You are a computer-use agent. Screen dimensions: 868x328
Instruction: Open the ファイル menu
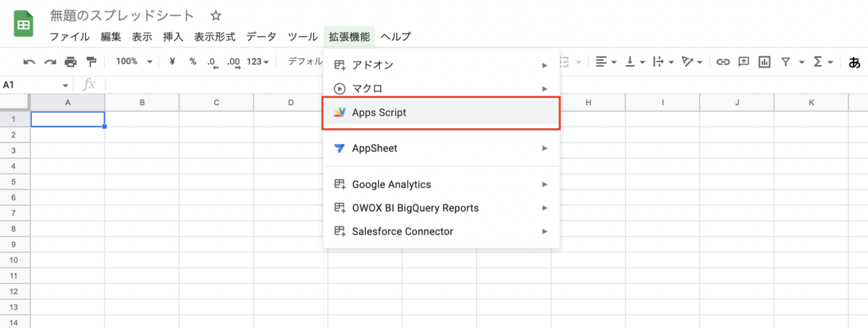coord(69,36)
